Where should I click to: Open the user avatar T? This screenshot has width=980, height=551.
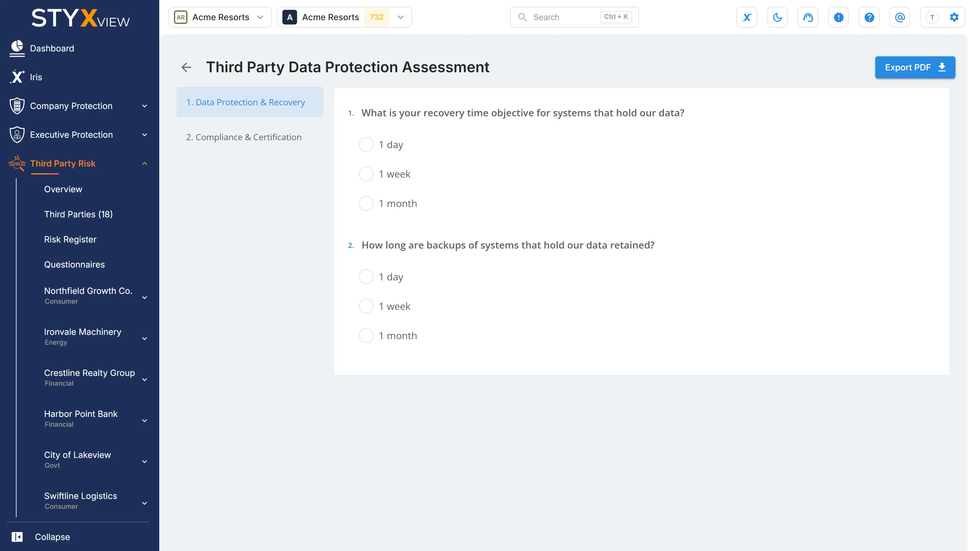[932, 17]
